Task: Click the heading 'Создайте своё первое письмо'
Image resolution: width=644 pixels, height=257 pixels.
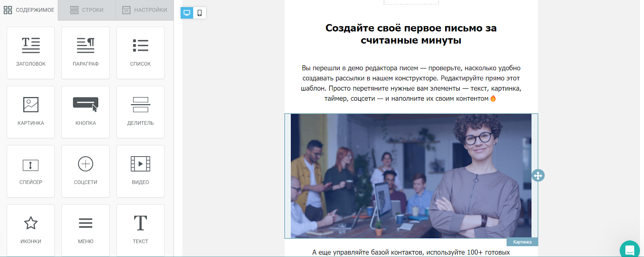Action: (411, 34)
